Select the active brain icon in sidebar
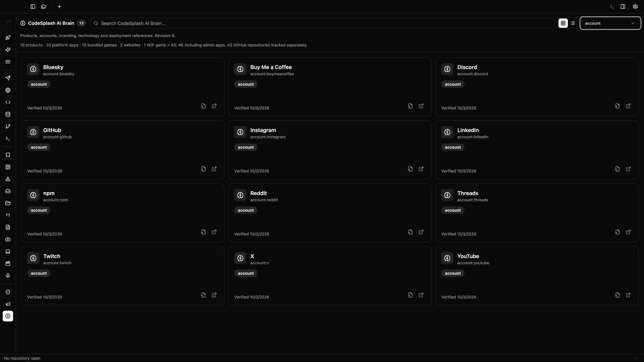Image resolution: width=644 pixels, height=362 pixels. click(x=8, y=316)
